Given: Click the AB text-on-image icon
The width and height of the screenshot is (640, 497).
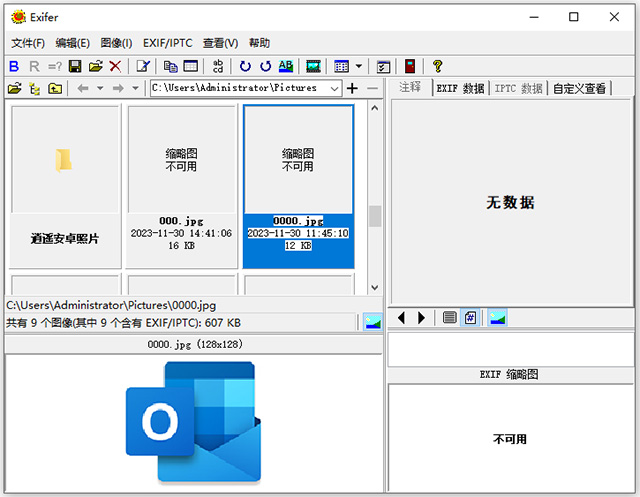Looking at the screenshot, I should point(286,66).
